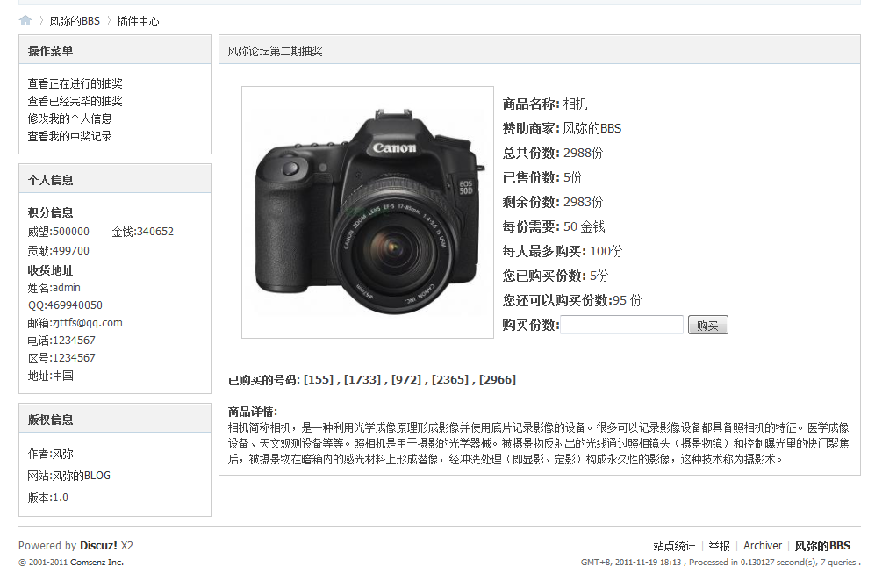Open 查看已经完毕的抽奖 menu entry
Image resolution: width=875 pixels, height=588 pixels.
tap(75, 101)
